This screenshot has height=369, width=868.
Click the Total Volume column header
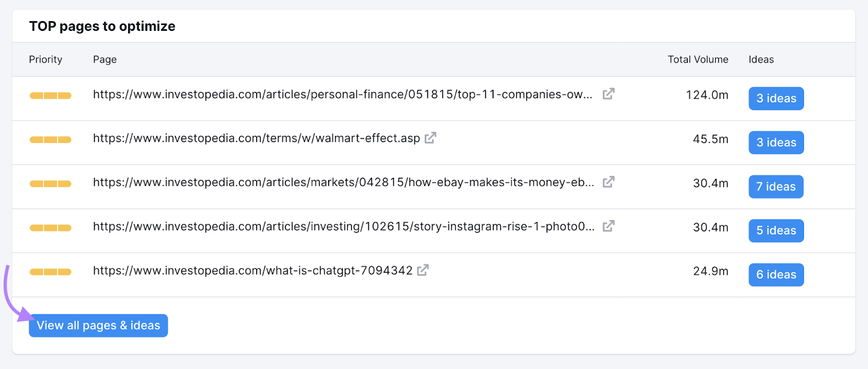click(698, 60)
